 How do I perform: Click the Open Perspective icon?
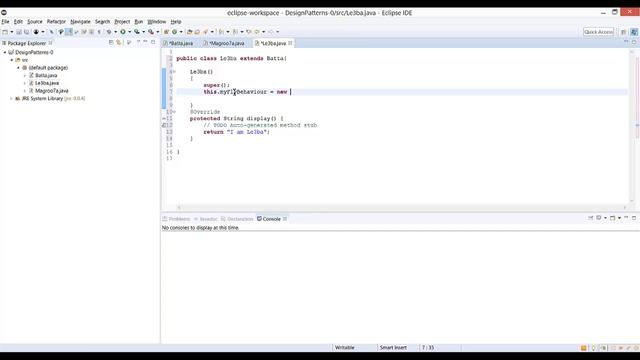(x=623, y=32)
